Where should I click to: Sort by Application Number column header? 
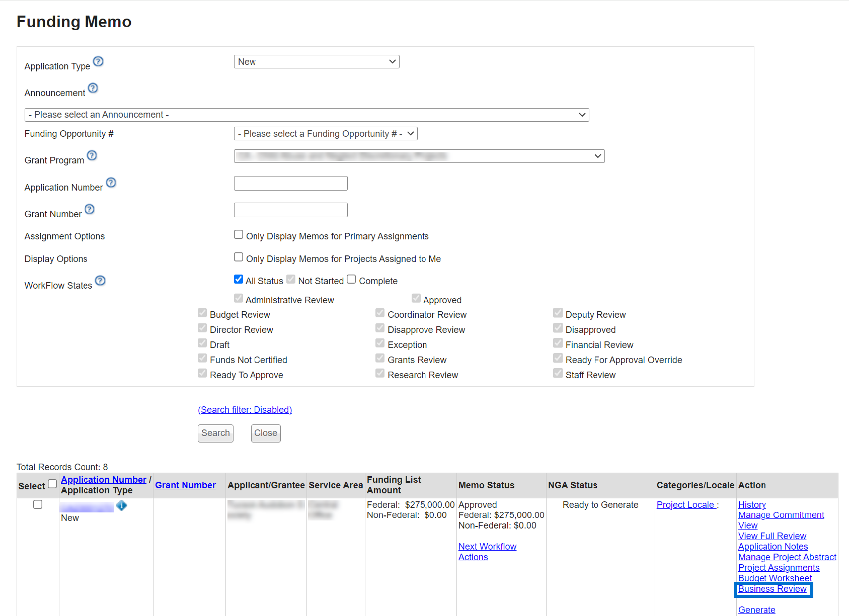pos(104,480)
